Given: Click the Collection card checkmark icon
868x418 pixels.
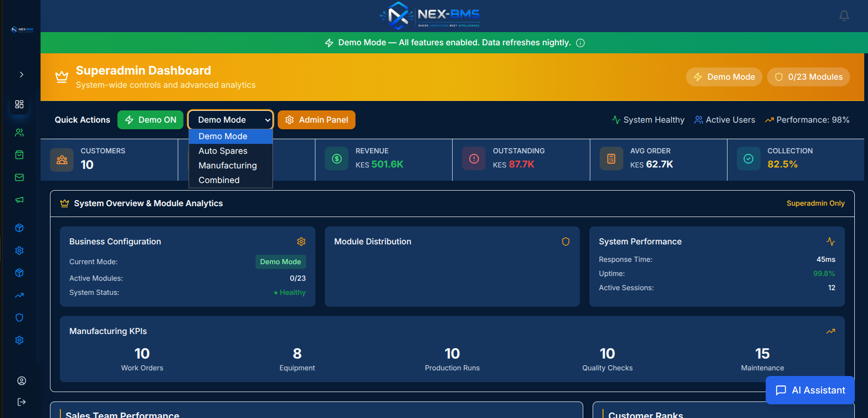Looking at the screenshot, I should [748, 159].
